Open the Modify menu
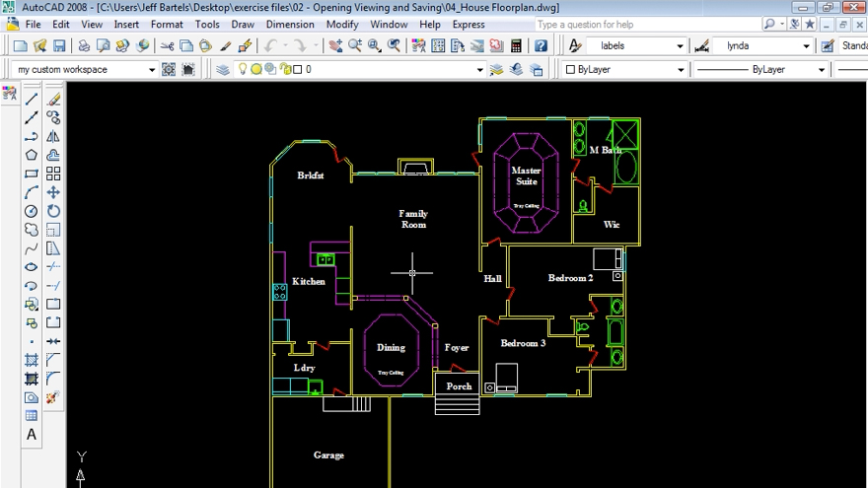This screenshot has width=868, height=488. [x=342, y=25]
